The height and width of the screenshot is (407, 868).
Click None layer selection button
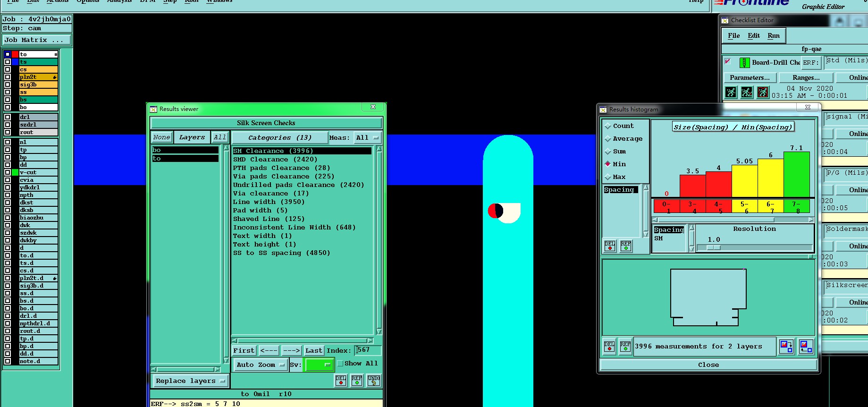161,137
